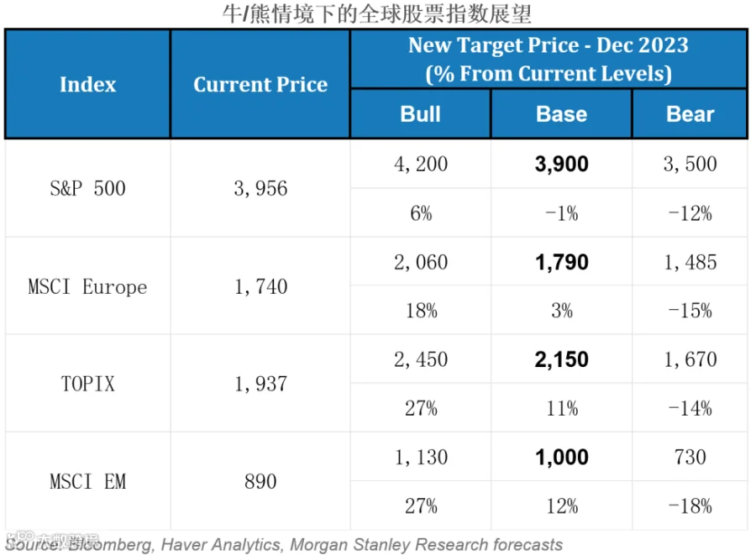Select the "Bull" column header
The width and height of the screenshot is (756, 555).
click(x=420, y=114)
